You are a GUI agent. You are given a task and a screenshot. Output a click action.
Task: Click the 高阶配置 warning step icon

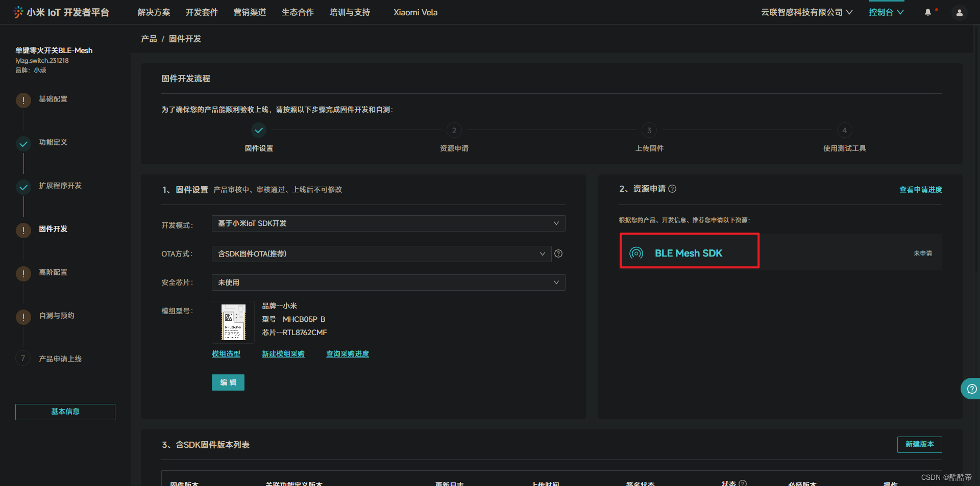(23, 274)
